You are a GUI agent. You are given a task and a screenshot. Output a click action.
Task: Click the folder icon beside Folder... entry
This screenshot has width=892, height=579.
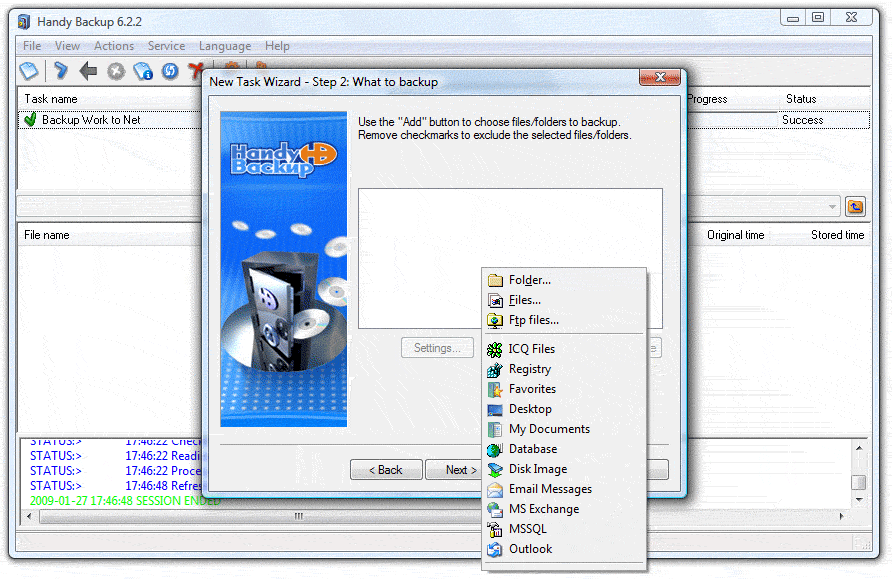pos(495,280)
